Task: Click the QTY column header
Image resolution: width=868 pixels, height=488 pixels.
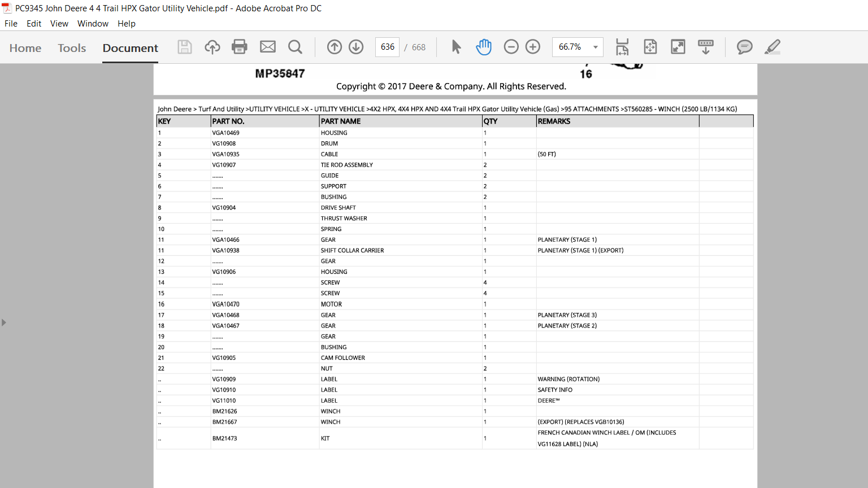Action: click(x=491, y=121)
